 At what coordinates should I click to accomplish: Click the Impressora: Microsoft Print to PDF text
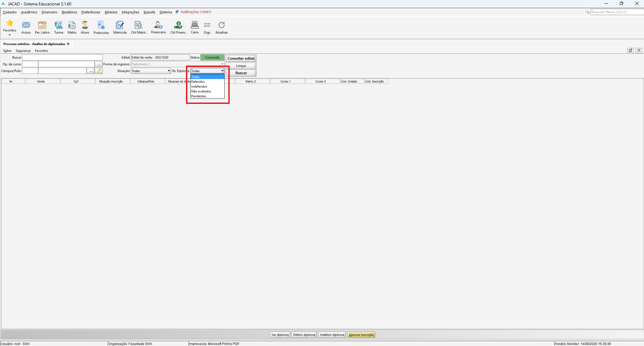coord(214,344)
